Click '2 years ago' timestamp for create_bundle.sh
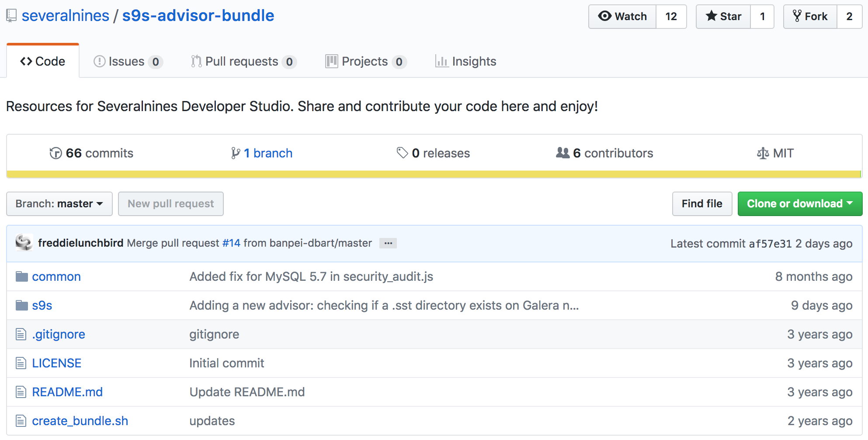Screen dimensions: 868x440 (820, 421)
